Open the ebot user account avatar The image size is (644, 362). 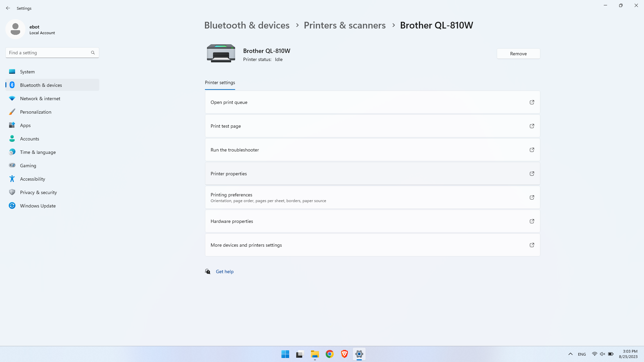(15, 29)
